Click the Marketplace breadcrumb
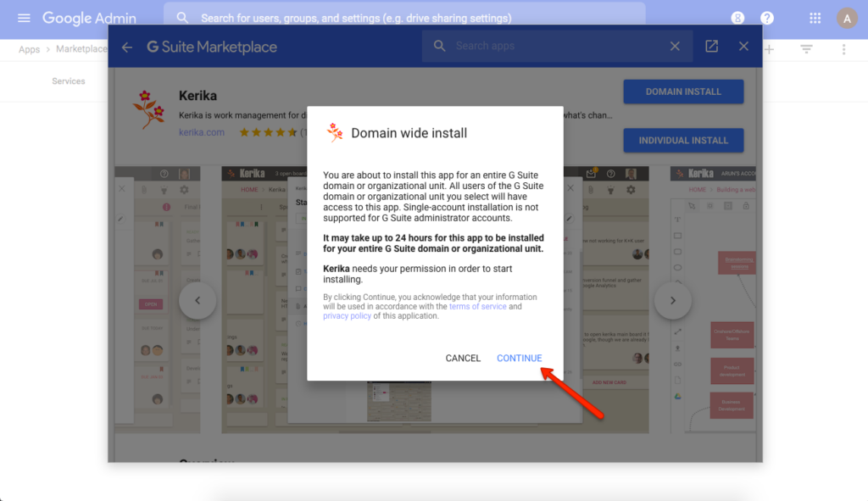Screen dimensions: 868x501 [x=82, y=48]
